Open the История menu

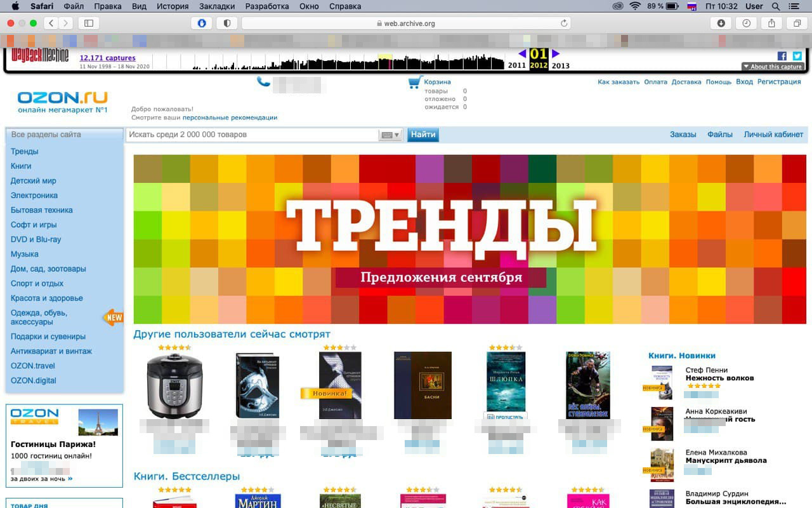[173, 6]
